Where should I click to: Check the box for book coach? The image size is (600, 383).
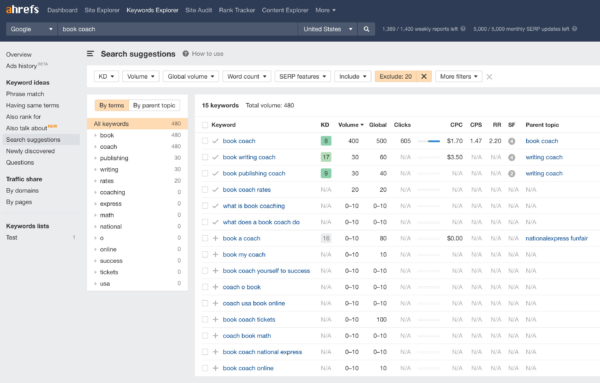click(x=205, y=141)
